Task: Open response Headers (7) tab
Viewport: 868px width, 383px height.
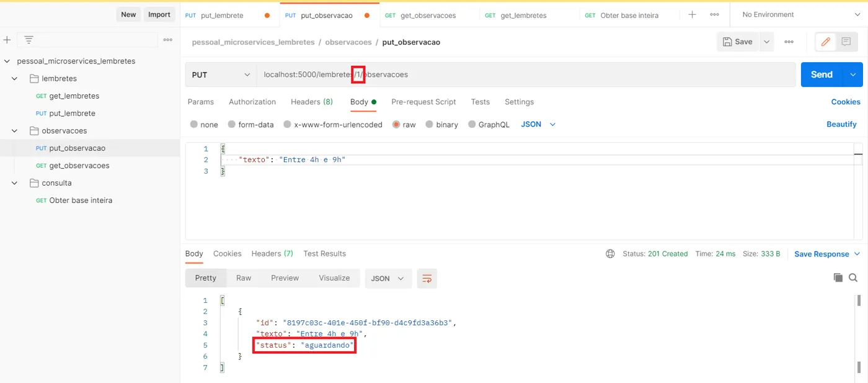Action: point(272,253)
